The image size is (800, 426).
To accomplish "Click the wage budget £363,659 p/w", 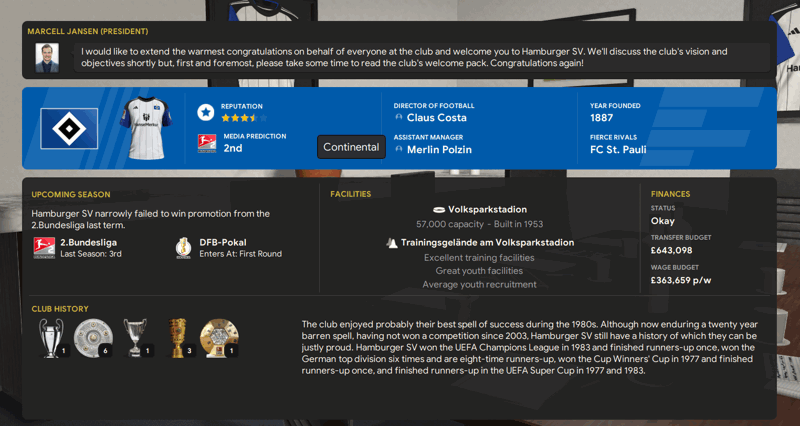I will click(x=681, y=280).
